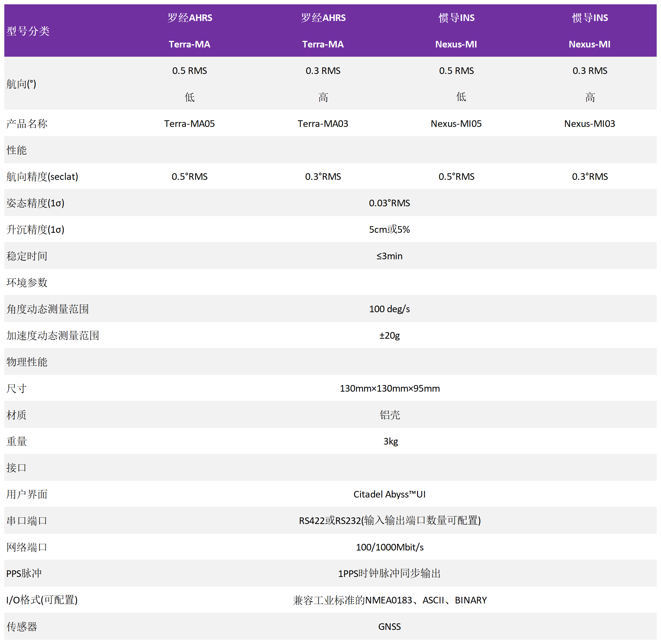661x644 pixels.
Task: Select the 0.03°RMS attitude accuracy value
Action: click(x=389, y=203)
